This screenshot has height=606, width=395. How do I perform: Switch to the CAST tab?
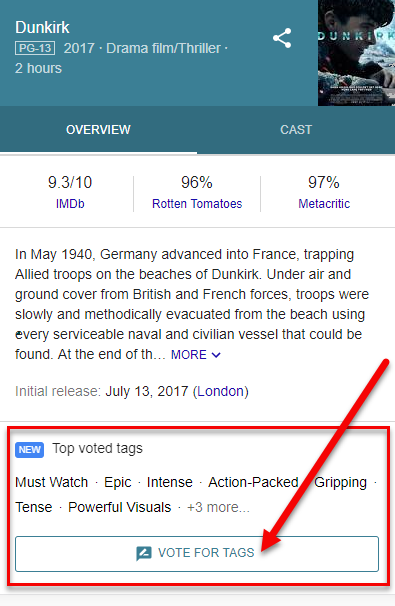[x=296, y=129]
